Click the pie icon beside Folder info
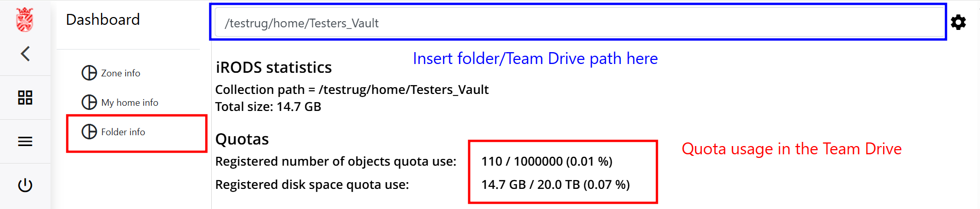Image resolution: width=980 pixels, height=209 pixels. click(x=89, y=132)
